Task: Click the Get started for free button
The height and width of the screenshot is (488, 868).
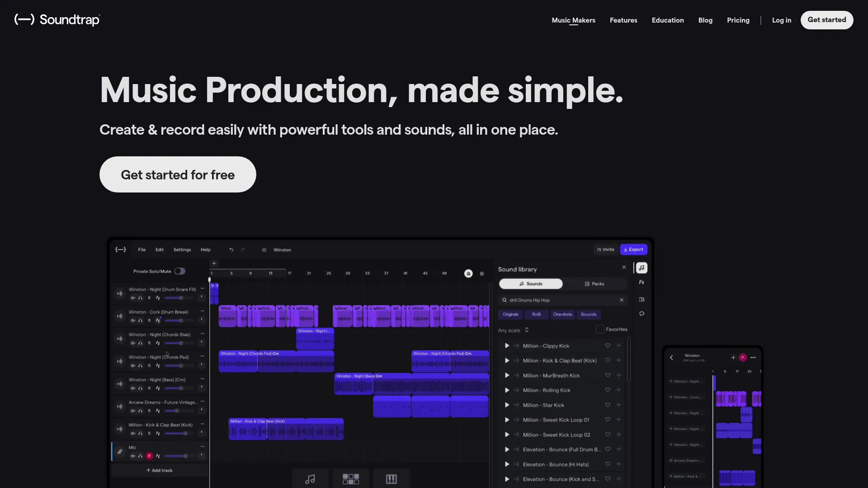Action: (x=178, y=174)
